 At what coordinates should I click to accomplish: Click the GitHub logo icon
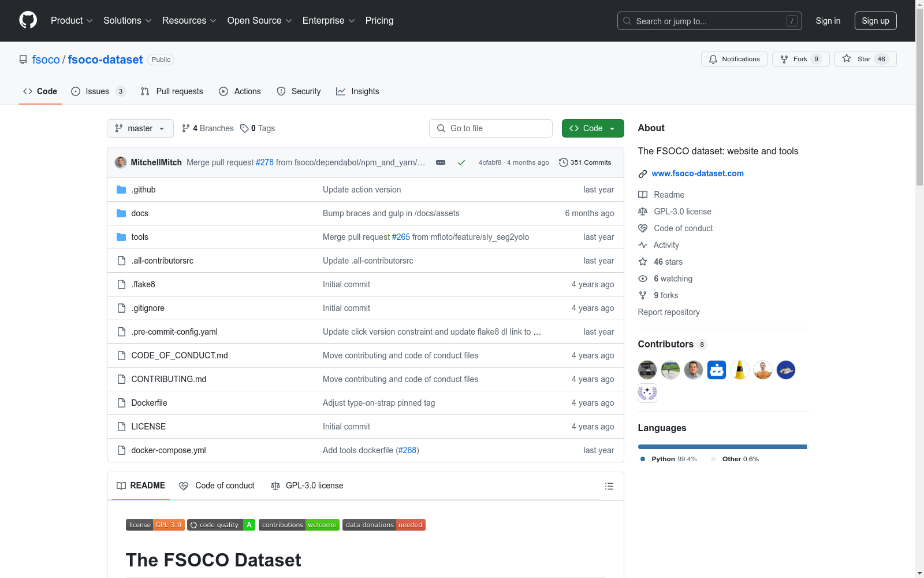coord(28,20)
